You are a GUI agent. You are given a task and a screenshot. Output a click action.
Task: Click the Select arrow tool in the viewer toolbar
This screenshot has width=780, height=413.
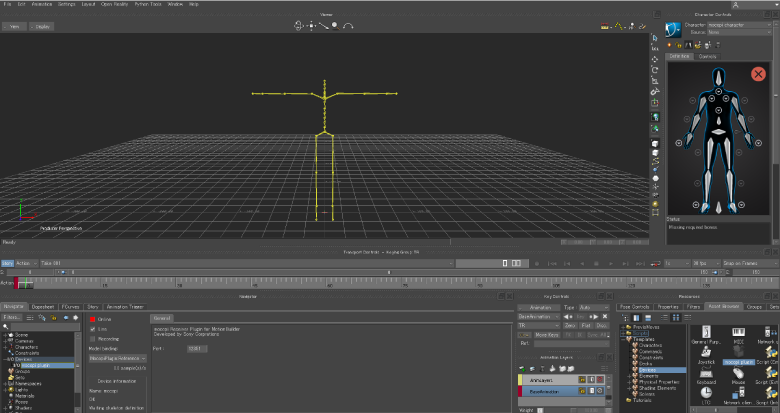pyautogui.click(x=655, y=36)
